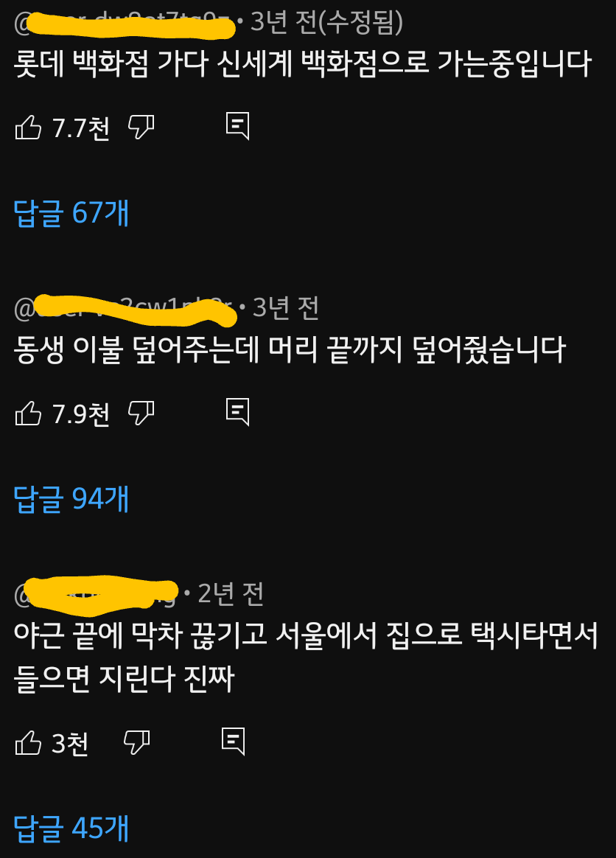Viewport: 616px width, 858px height.
Task: Like the 야근 끝에 막차 comment
Action: [29, 742]
